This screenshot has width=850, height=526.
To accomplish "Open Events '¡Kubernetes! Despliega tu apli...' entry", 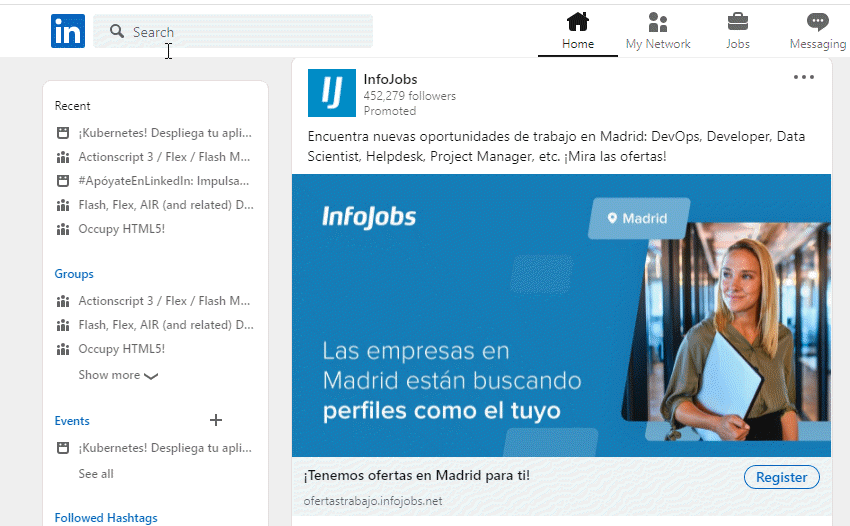I will [165, 448].
